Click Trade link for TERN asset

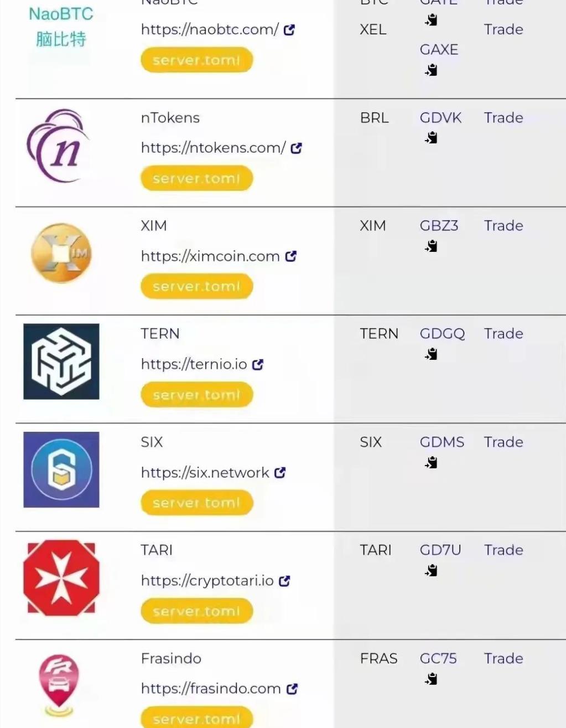[x=503, y=334]
